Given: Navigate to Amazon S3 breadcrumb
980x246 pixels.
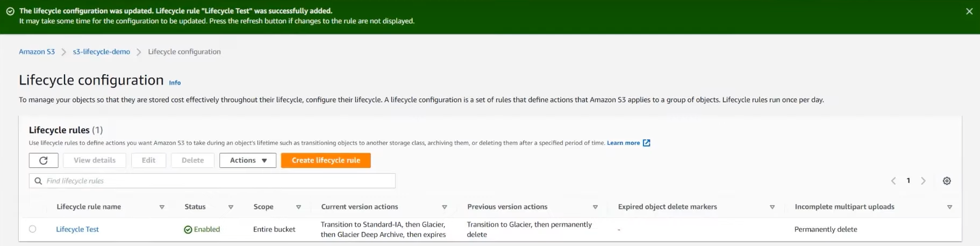Looking at the screenshot, I should coord(37,52).
